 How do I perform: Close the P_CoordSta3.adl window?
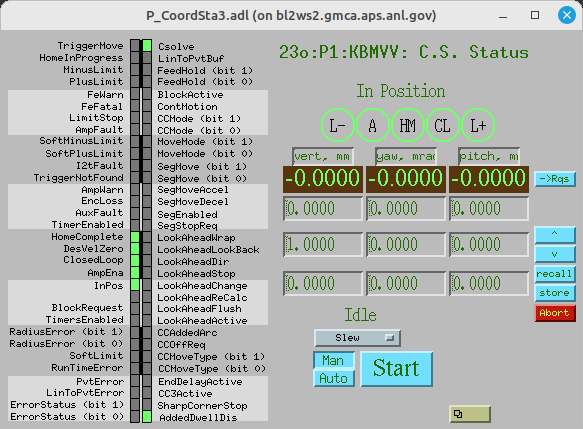coord(567,15)
